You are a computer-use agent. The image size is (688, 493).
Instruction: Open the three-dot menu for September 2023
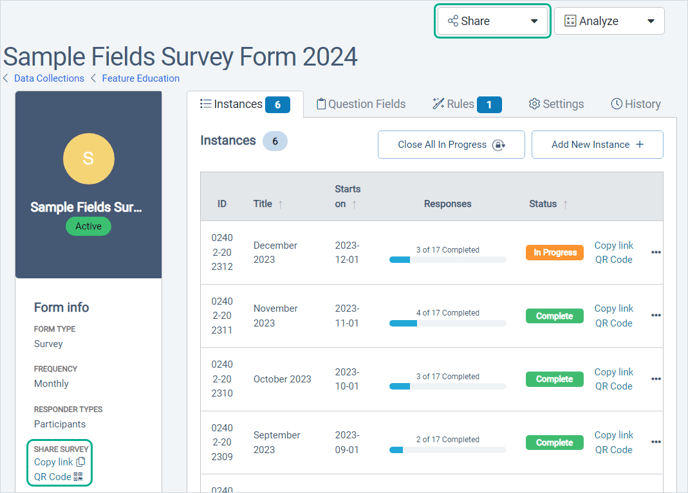656,442
